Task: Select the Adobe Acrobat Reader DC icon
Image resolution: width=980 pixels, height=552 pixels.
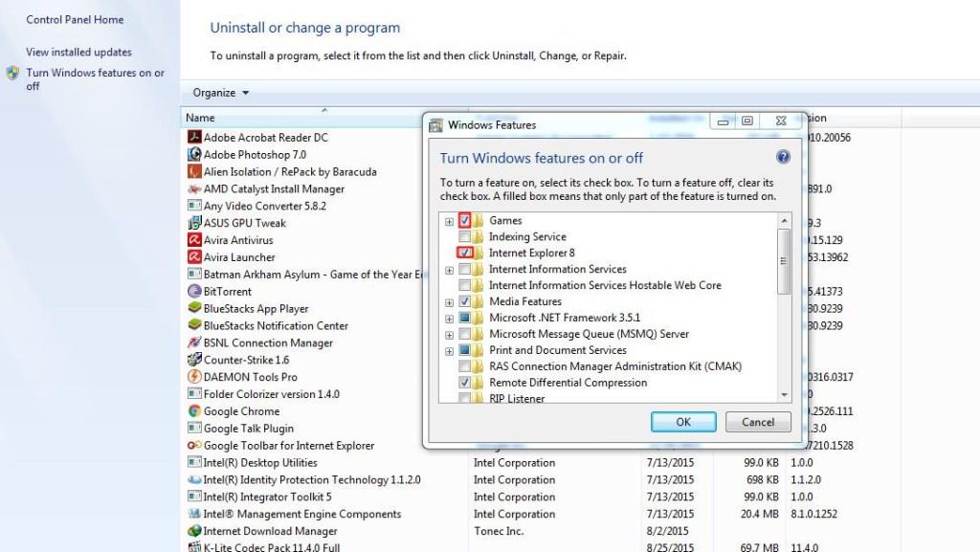Action: click(194, 137)
